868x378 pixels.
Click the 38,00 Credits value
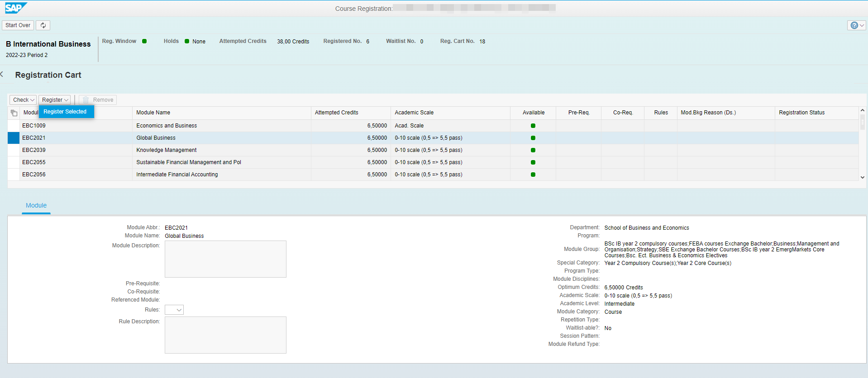coord(293,42)
